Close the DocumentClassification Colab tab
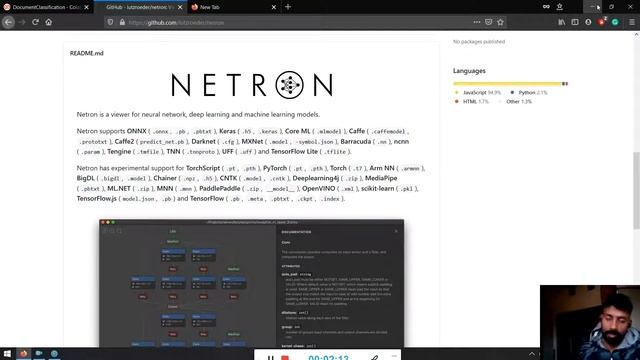Viewport: 640px width, 360px height. click(87, 7)
